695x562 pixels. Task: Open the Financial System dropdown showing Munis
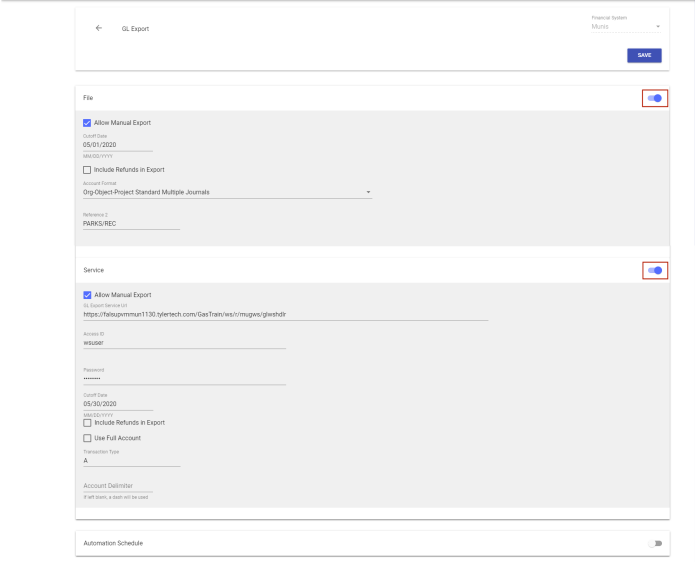click(x=626, y=26)
